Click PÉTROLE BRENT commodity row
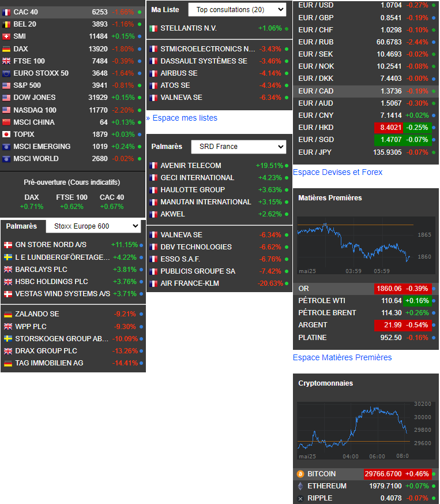 366,313
